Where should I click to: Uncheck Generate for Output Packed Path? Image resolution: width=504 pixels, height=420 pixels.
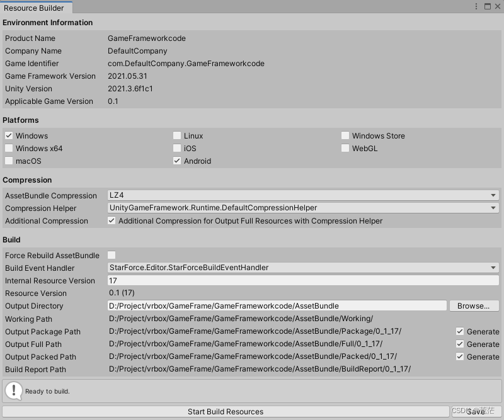[x=460, y=356]
